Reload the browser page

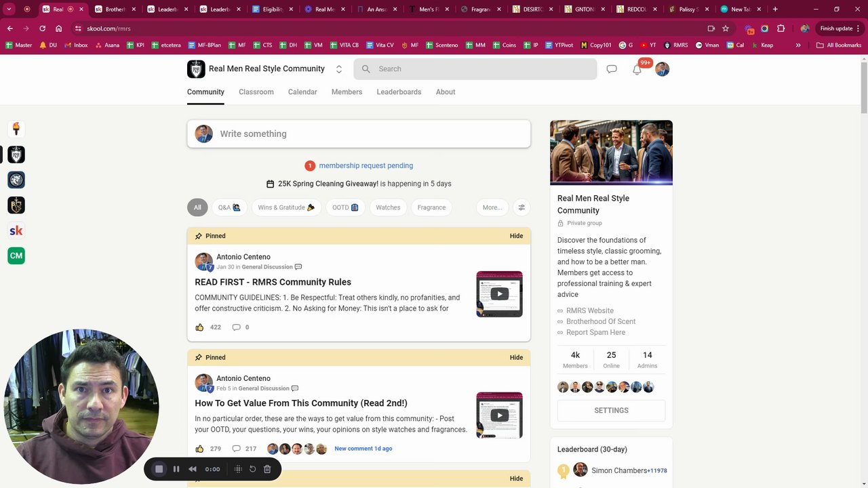[x=42, y=28]
